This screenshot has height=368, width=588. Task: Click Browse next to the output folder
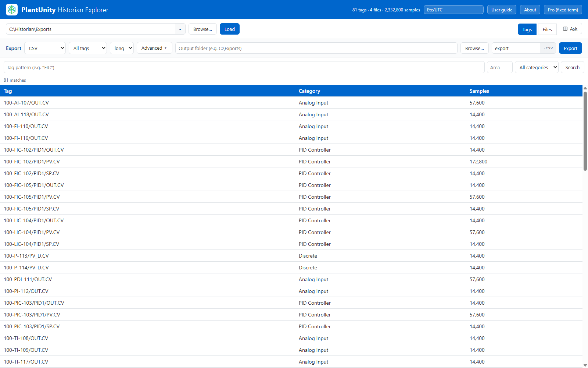tap(474, 48)
